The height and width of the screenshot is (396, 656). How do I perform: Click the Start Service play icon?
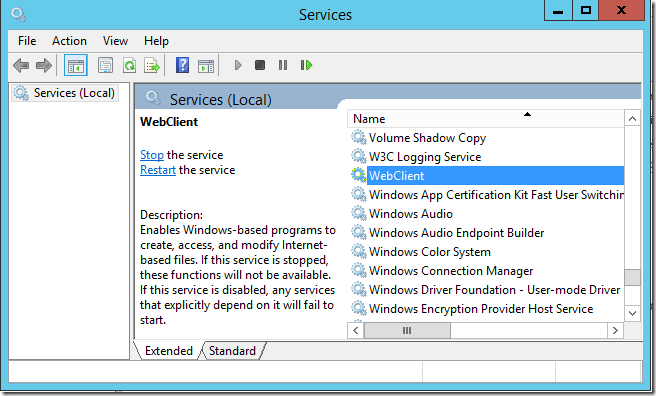click(x=238, y=65)
